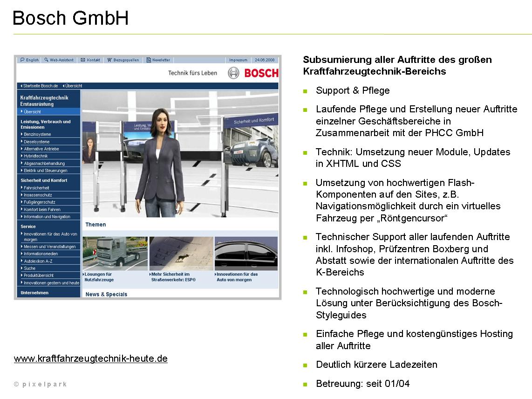The width and height of the screenshot is (532, 399).
Task: Click the Deutlich kürzere Ladezeiten bullet
Action: (x=376, y=365)
